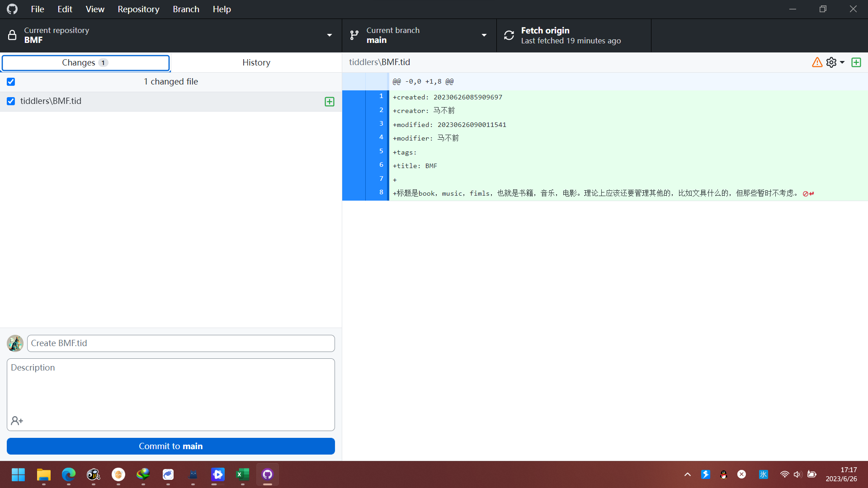
Task: Click the warning triangle in the diff header
Action: pos(817,62)
